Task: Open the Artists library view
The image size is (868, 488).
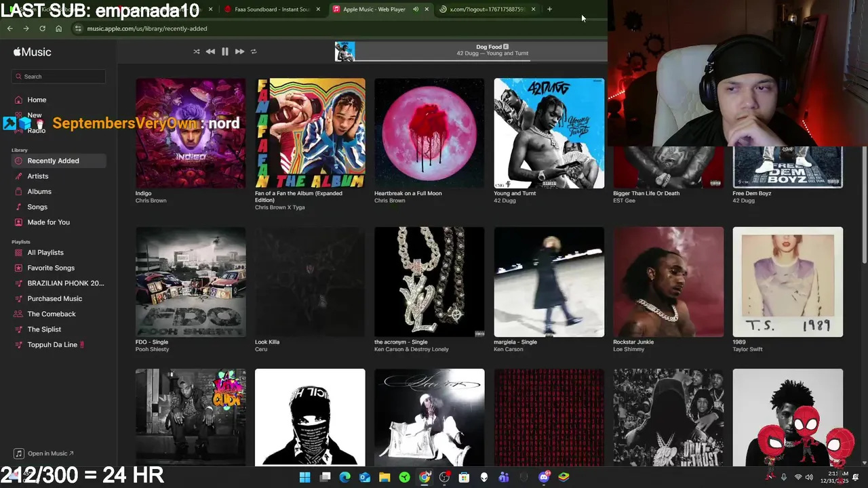Action: pos(58,176)
